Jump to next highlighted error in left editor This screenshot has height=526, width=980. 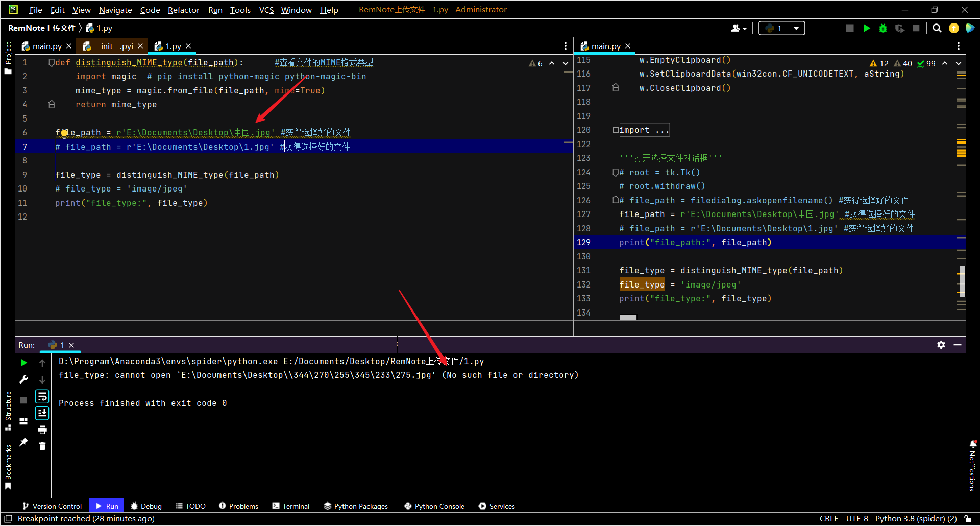(x=566, y=63)
